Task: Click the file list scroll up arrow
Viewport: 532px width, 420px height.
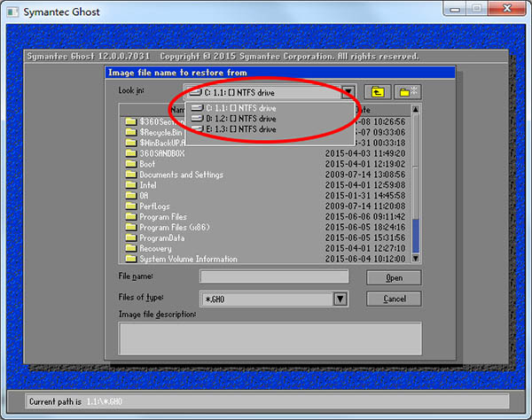Action: pyautogui.click(x=416, y=109)
